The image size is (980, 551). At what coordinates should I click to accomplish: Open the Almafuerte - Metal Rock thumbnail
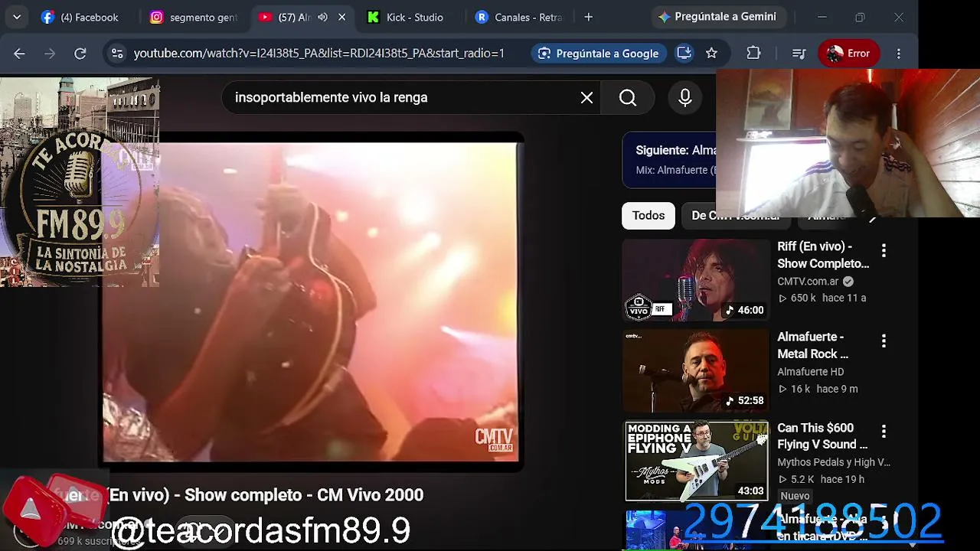695,370
